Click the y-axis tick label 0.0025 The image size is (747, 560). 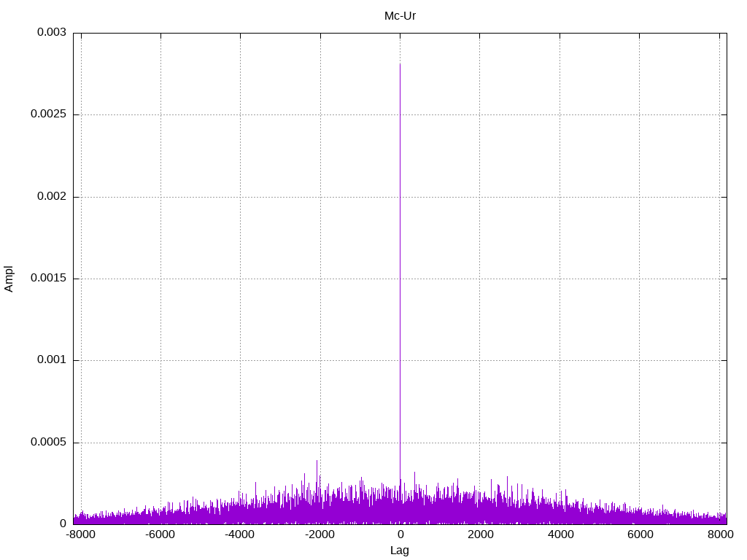(48, 114)
